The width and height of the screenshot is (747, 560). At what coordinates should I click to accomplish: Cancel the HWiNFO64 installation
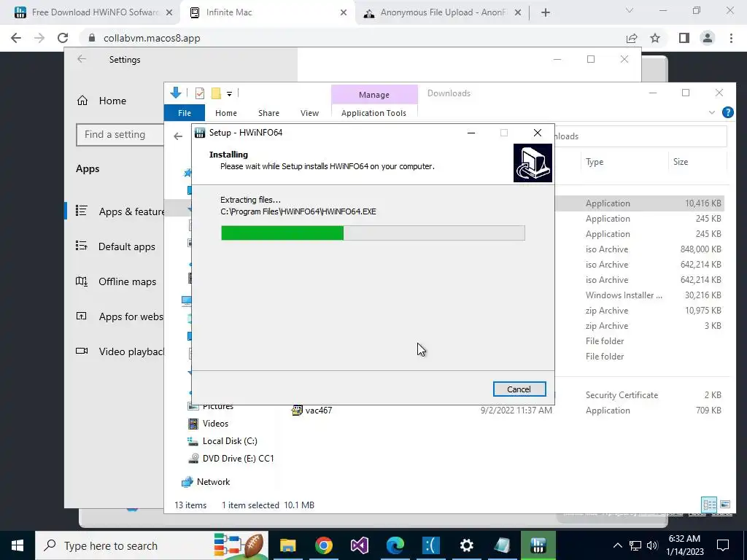click(x=519, y=389)
